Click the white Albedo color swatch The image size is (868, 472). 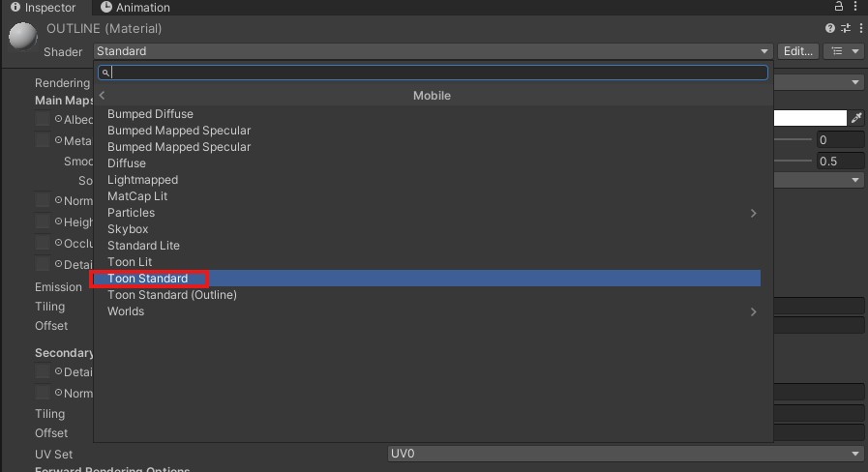810,118
